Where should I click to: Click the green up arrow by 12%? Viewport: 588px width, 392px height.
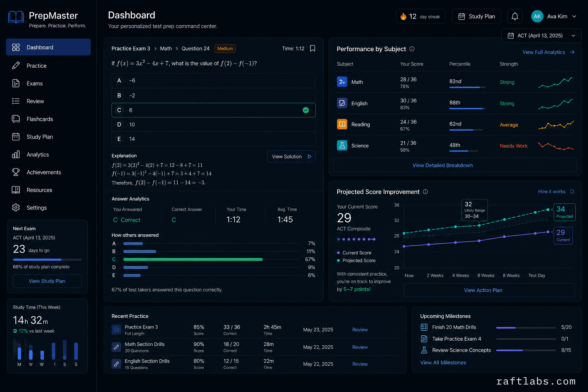(x=15, y=331)
